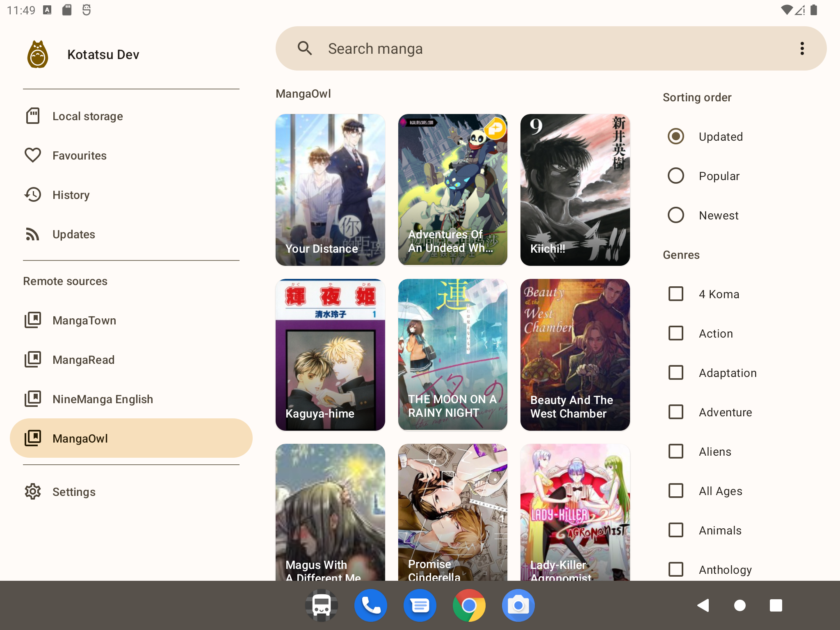840x630 pixels.
Task: Select the Updated sorting radio button
Action: coord(676,136)
